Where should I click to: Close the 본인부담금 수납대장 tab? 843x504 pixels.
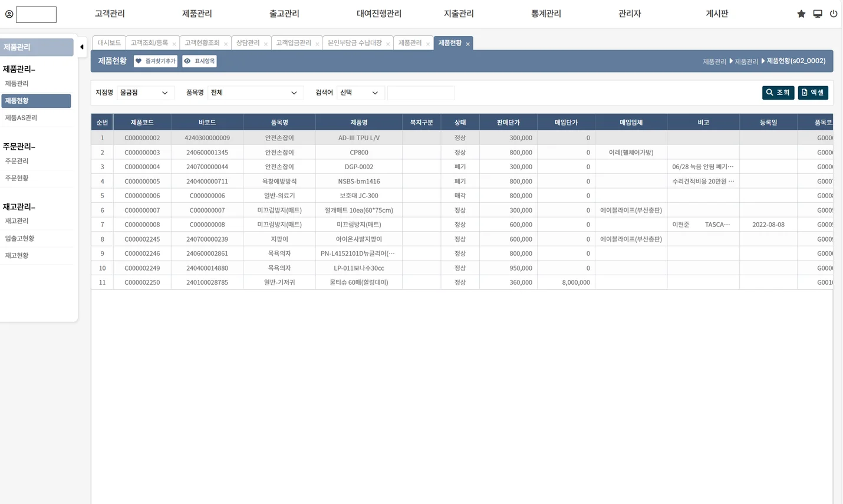[388, 44]
